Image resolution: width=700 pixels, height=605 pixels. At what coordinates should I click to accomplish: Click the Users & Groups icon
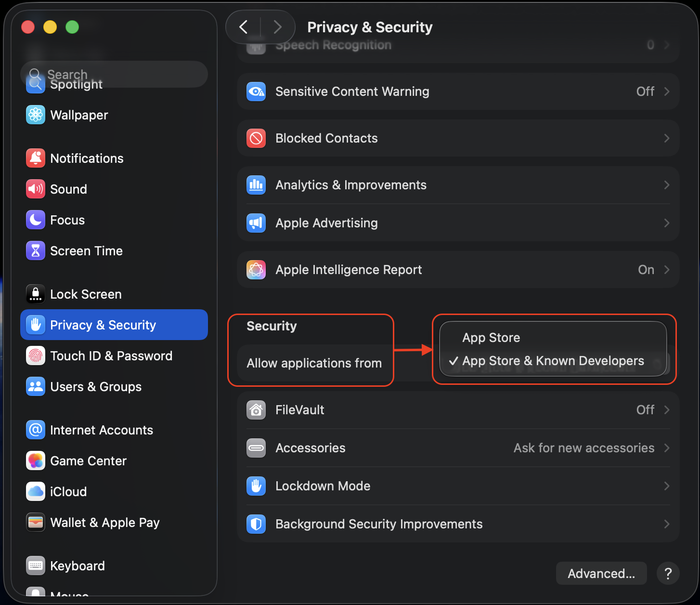tap(36, 386)
